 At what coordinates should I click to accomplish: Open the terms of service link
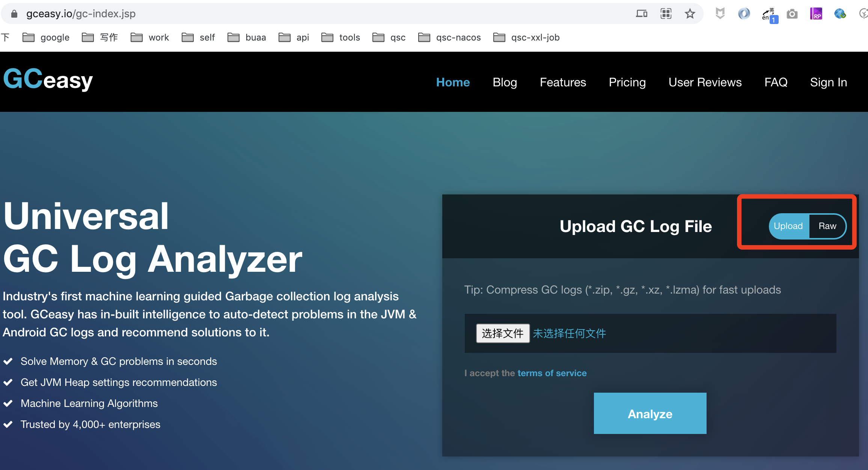[552, 373]
